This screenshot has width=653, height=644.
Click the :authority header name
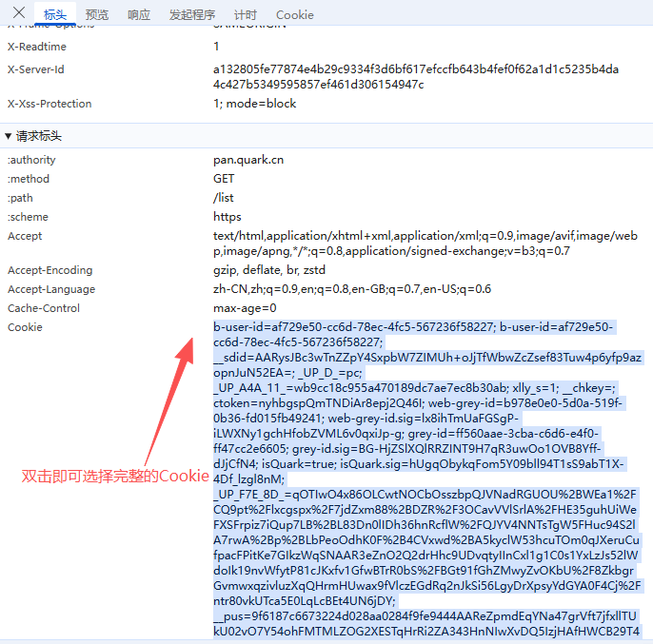[x=31, y=160]
